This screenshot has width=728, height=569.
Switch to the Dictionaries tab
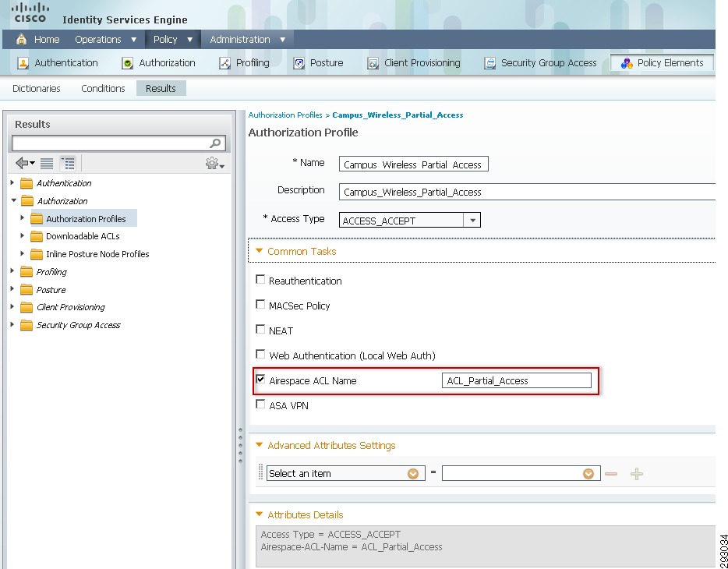pos(36,89)
